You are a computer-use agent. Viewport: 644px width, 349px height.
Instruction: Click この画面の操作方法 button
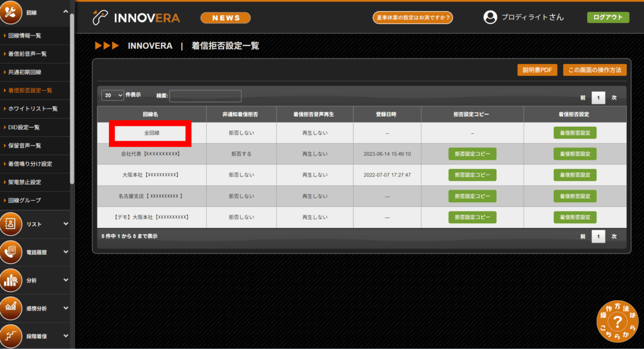coord(595,70)
